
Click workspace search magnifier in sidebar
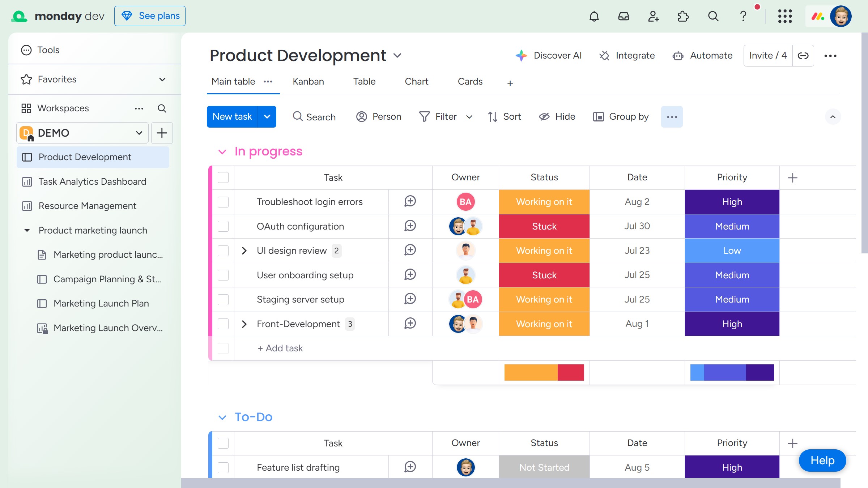tap(162, 108)
